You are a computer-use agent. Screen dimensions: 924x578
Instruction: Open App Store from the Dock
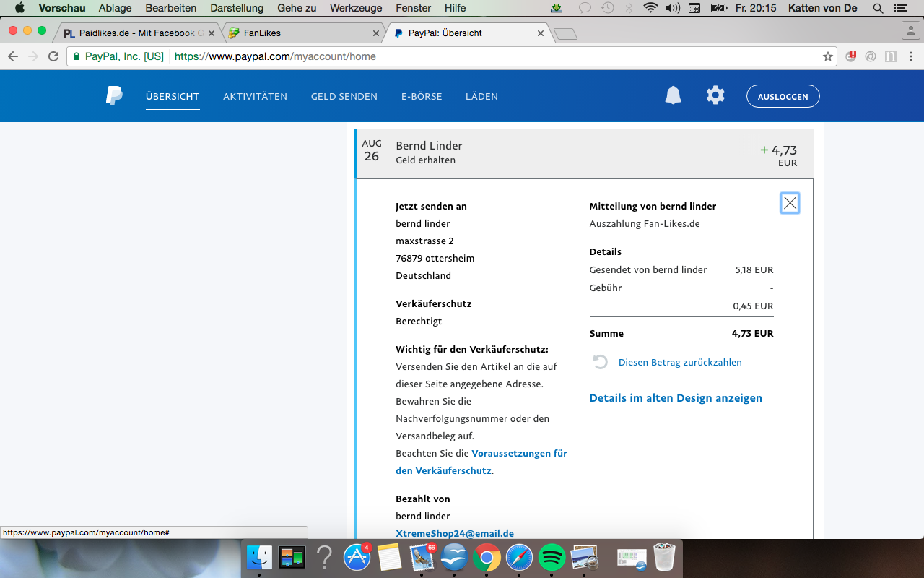pos(357,557)
